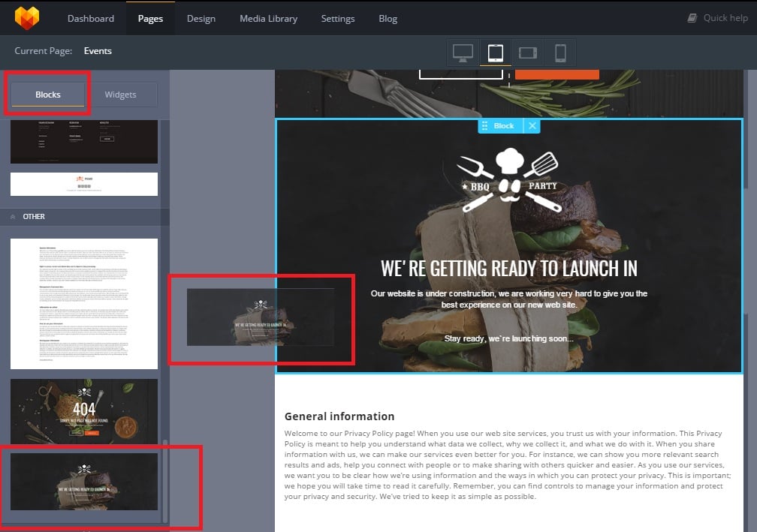Select the 404 page block thumbnail
Image resolution: width=757 pixels, height=532 pixels.
(84, 410)
